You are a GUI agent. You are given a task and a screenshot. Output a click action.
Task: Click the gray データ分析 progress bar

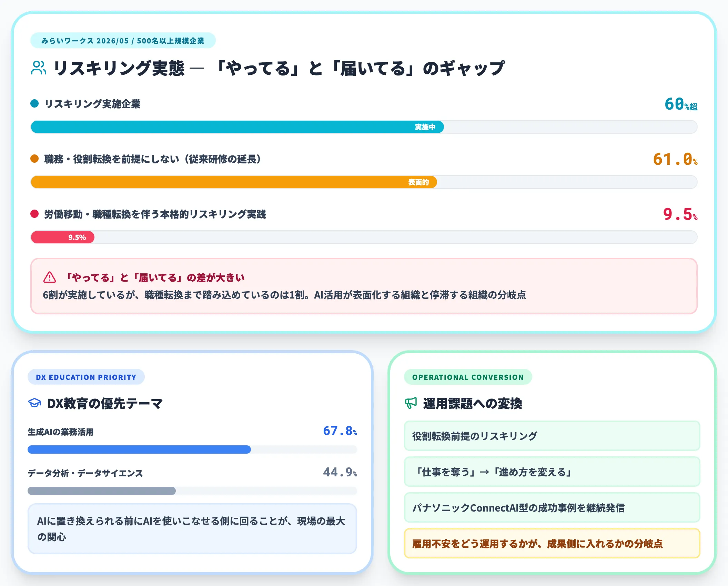pyautogui.click(x=102, y=491)
